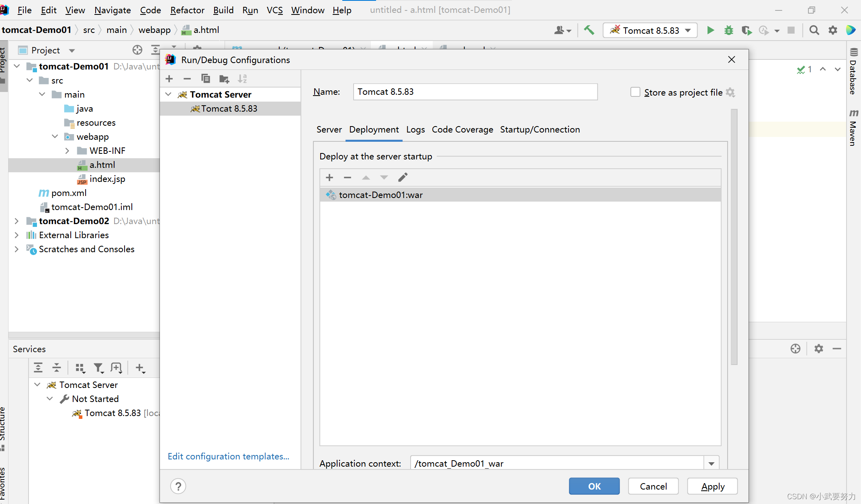Click the edit artifact pencil icon

(x=403, y=177)
